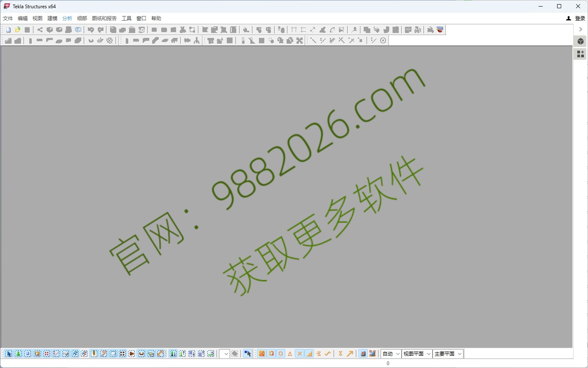The width and height of the screenshot is (588, 368).
Task: Click the hourglass snap override icon
Action: point(340,354)
